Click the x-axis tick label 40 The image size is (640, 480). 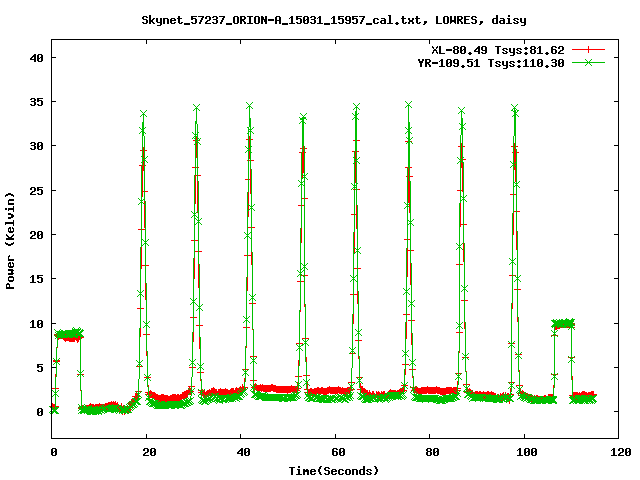pyautogui.click(x=243, y=452)
